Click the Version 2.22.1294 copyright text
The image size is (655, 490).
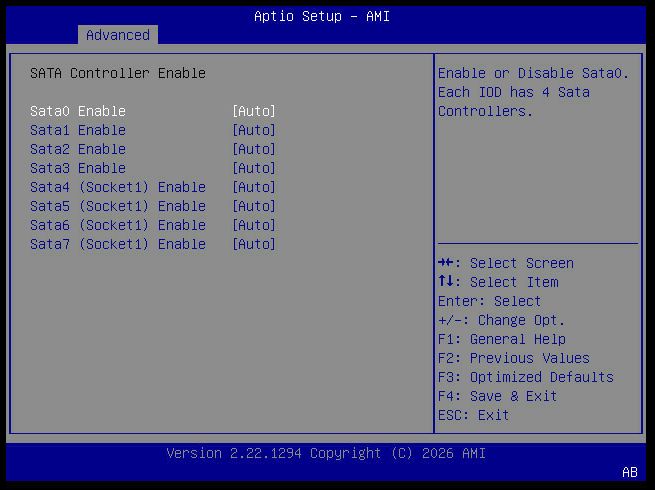point(326,453)
